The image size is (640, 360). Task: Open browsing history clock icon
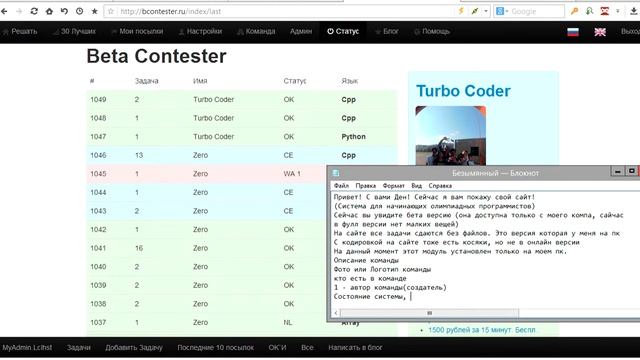(79, 11)
